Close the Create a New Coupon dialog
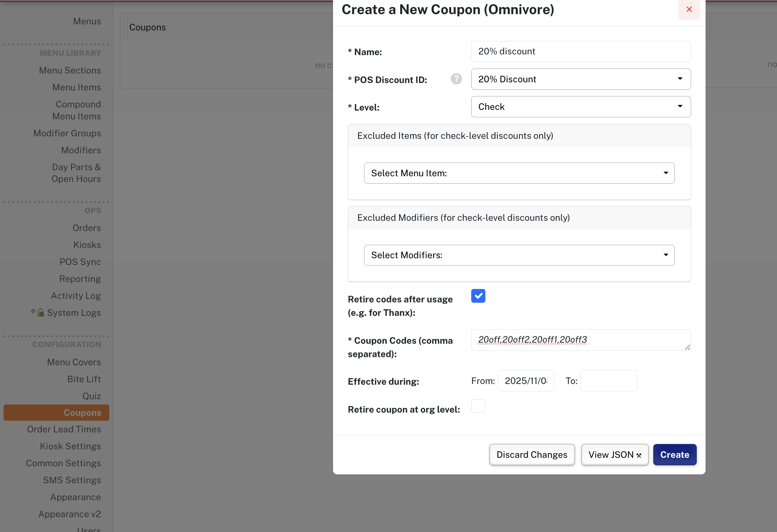 (689, 10)
